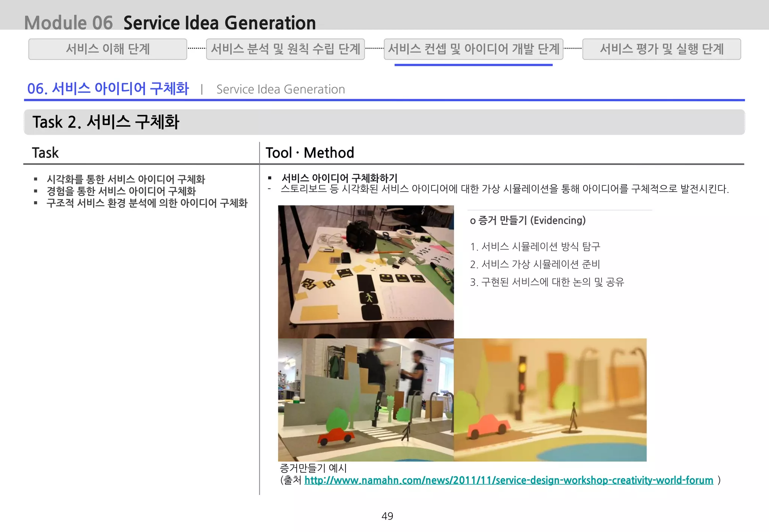Click the bold 서비스 아이디어 구체화하기 heading
Image resolution: width=769 pixels, height=532 pixels.
point(339,178)
